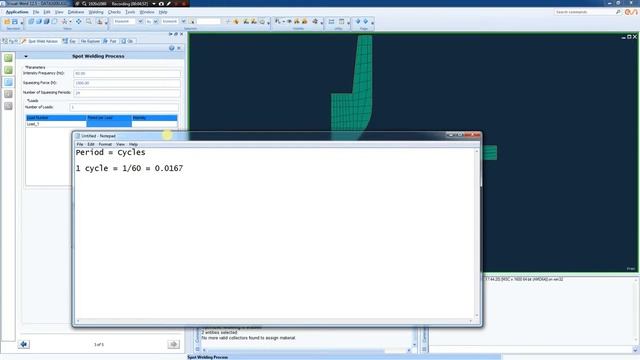Image resolution: width=640 pixels, height=360 pixels.
Task: Click the fifth gray step icon in sidebar
Action: 8,106
